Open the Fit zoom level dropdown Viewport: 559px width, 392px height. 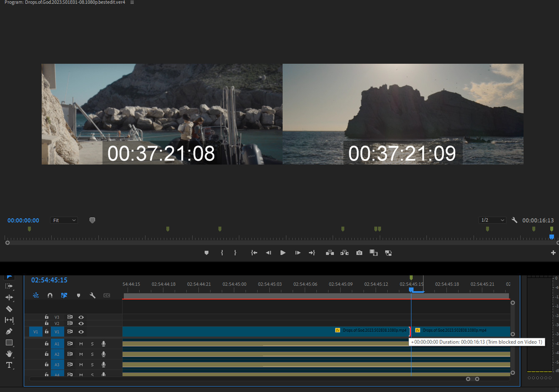[x=64, y=220]
